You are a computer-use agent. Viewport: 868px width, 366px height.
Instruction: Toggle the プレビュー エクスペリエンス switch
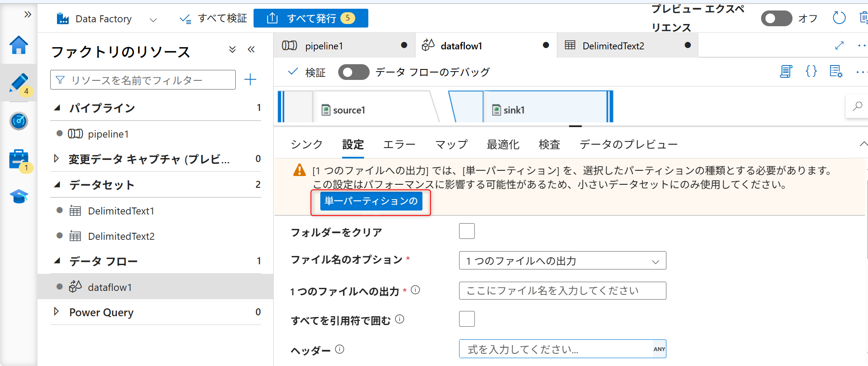(776, 18)
